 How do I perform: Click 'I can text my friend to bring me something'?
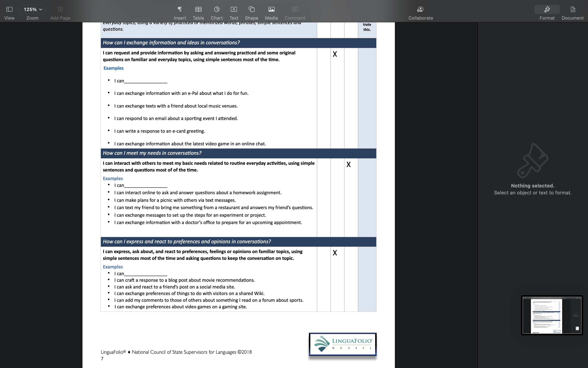(214, 207)
